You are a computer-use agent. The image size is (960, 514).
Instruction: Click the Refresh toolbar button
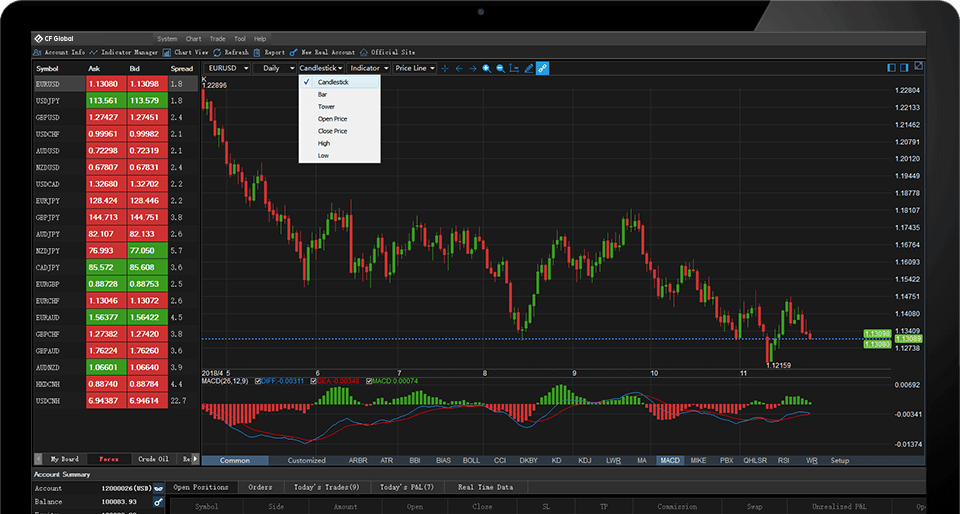coord(231,52)
